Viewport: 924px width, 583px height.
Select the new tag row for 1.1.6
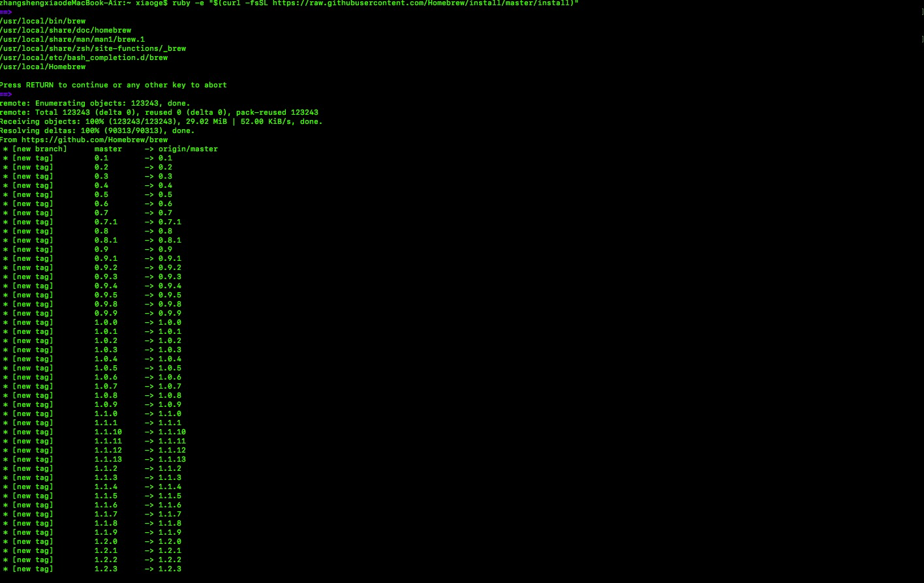[92, 505]
